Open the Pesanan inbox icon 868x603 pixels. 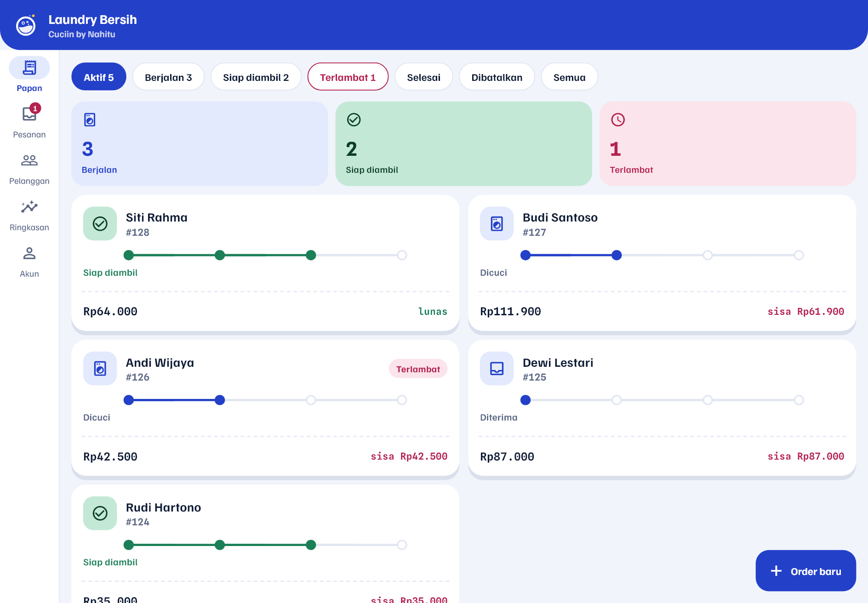(29, 114)
